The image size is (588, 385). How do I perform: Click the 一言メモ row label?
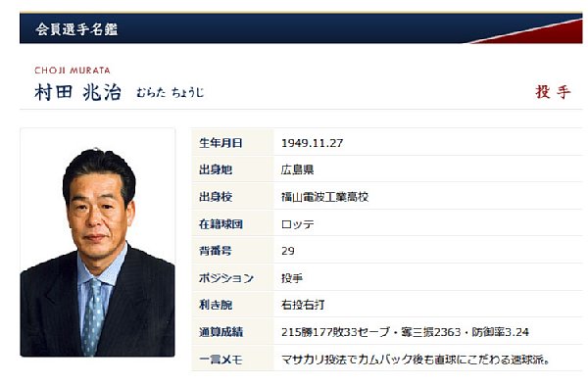pos(220,360)
